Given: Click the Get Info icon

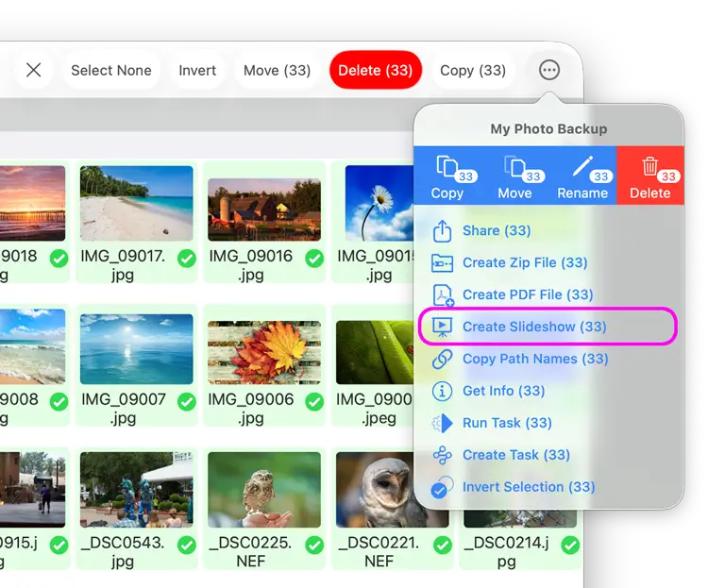Looking at the screenshot, I should click(443, 391).
